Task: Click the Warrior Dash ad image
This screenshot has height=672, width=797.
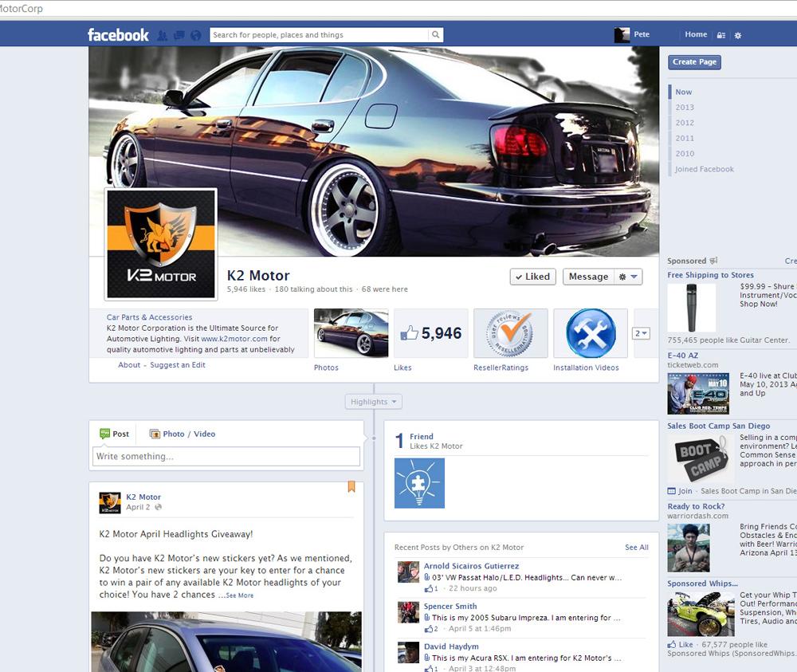Action: pos(689,548)
